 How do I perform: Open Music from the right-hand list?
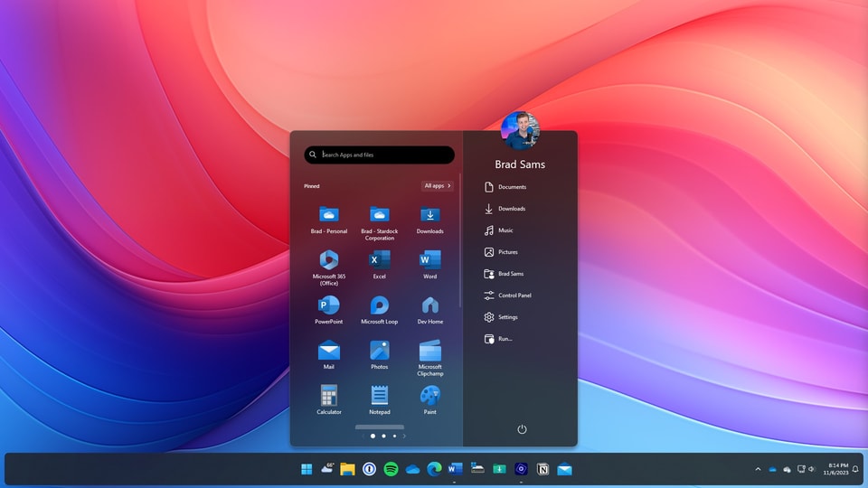click(498, 230)
